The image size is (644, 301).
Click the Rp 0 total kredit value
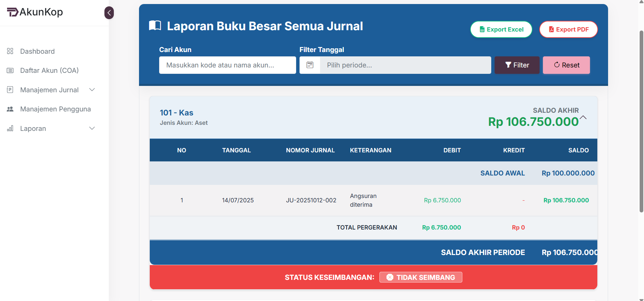518,228
